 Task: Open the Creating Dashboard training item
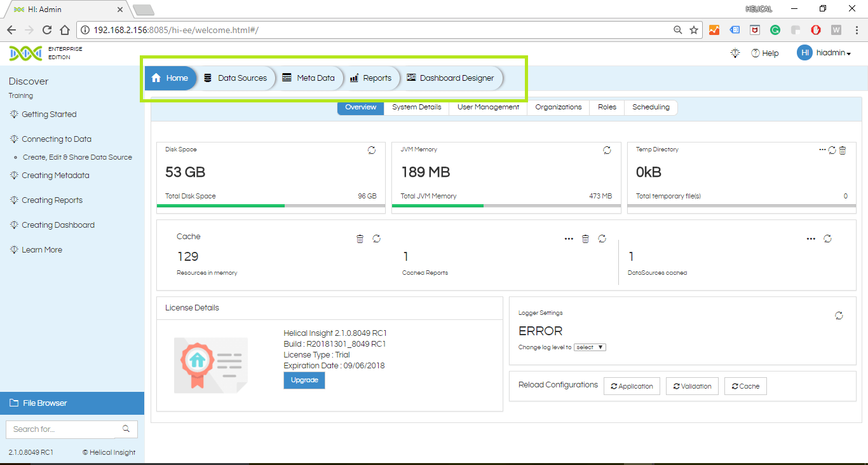(x=58, y=225)
